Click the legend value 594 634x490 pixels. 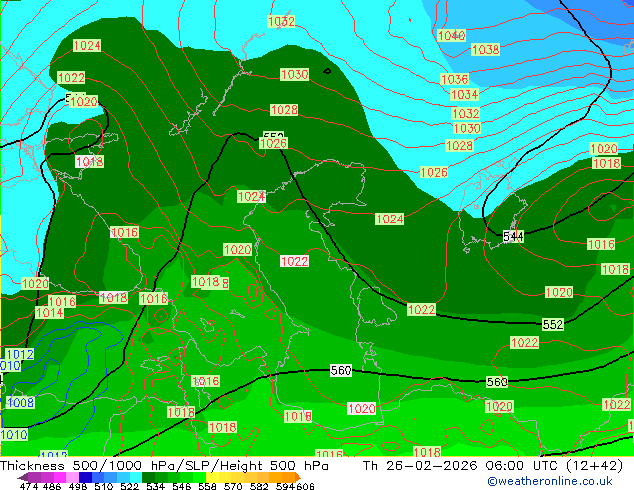point(285,486)
